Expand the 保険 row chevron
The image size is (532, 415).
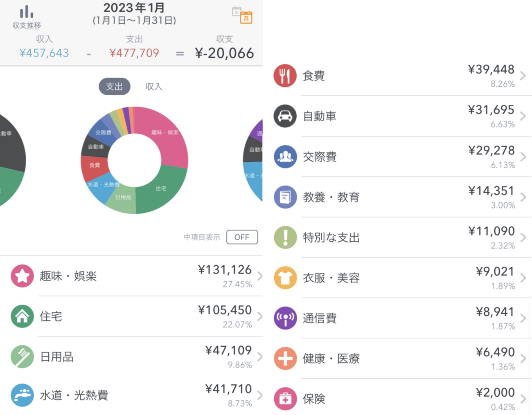coord(523,399)
